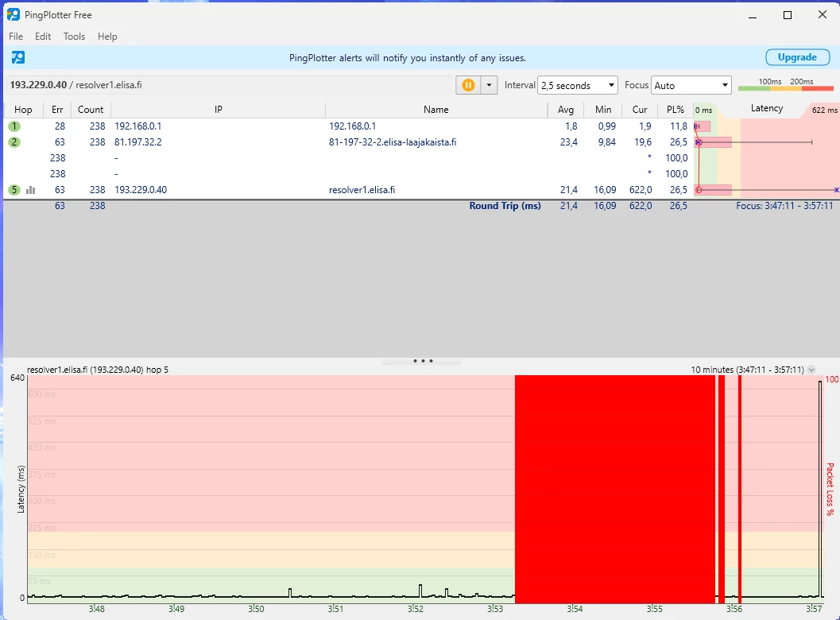The height and width of the screenshot is (620, 840).
Task: Open the Tools menu
Action: click(74, 37)
